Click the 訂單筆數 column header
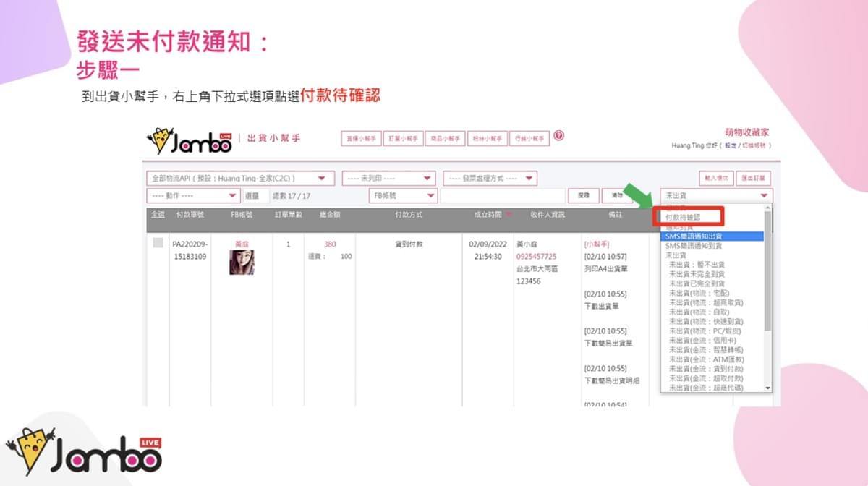Viewport: 868px width, 486px height. tap(288, 215)
